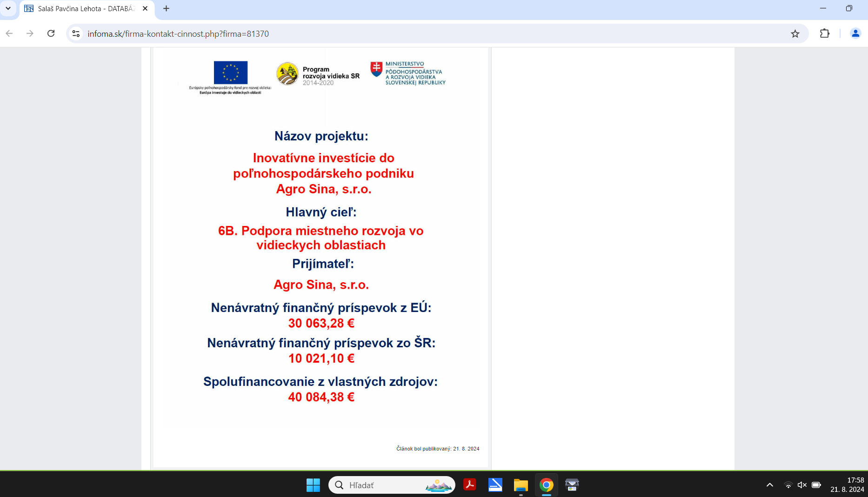Click 'Nenávratný finančný príspevok z EÚ:' heading
Screen dimensions: 868x497
pos(321,308)
